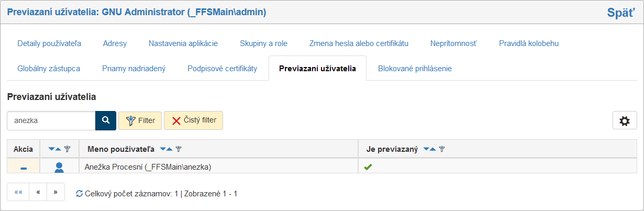Image resolution: width=644 pixels, height=211 pixels.
Task: Click the Filter button
Action: (140, 120)
